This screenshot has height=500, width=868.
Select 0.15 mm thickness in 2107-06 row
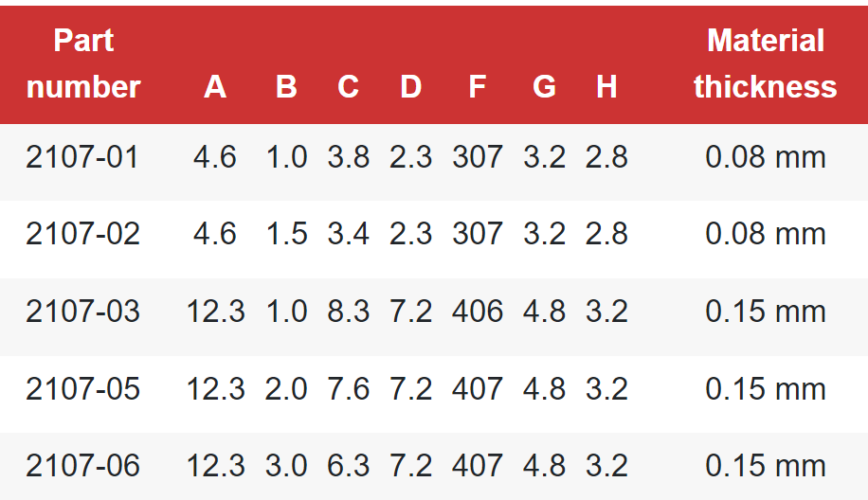766,465
